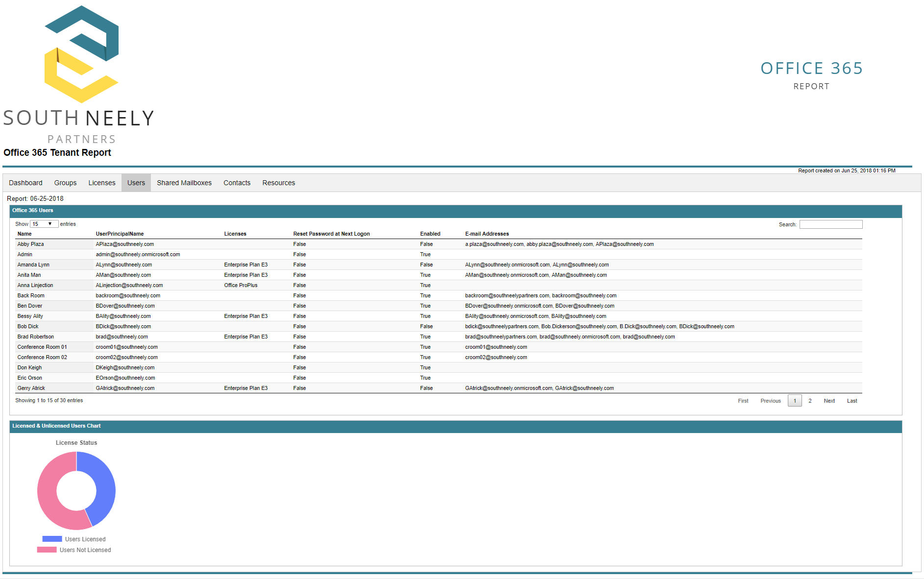
Task: Click Enterprise Plan E3 in Brad Robertson row
Action: click(x=246, y=337)
